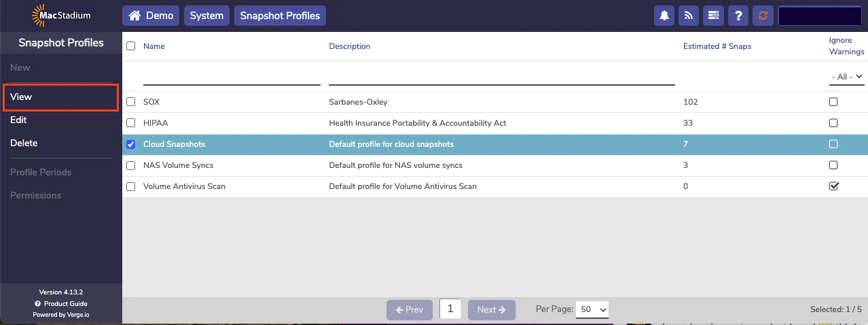
Task: Uncheck the Cloud Snapshots row checkbox
Action: point(131,144)
